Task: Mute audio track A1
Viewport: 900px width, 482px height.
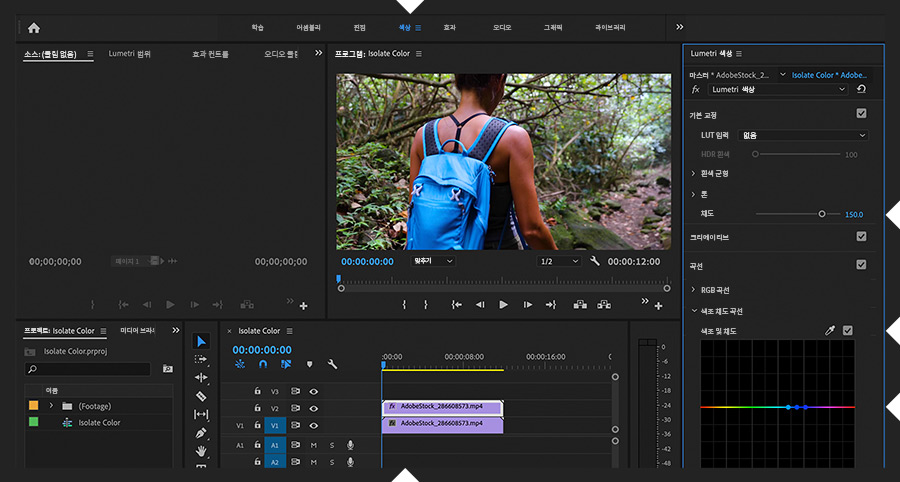Action: point(314,445)
